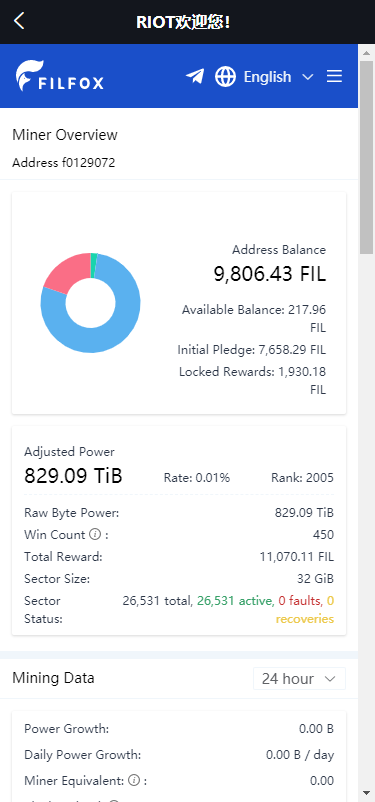
Task: Click the info icon next to Win Count
Action: pyautogui.click(x=95, y=534)
